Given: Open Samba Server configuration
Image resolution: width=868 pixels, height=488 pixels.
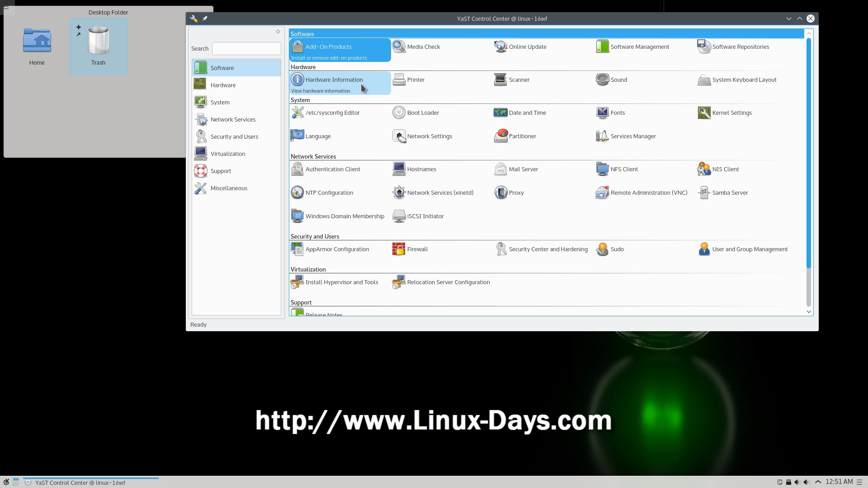Looking at the screenshot, I should [723, 192].
